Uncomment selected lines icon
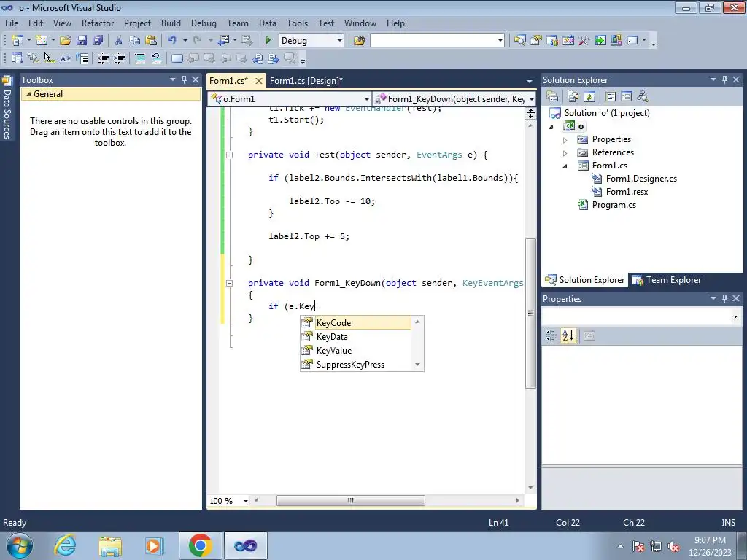The width and height of the screenshot is (747, 560). pyautogui.click(x=156, y=58)
